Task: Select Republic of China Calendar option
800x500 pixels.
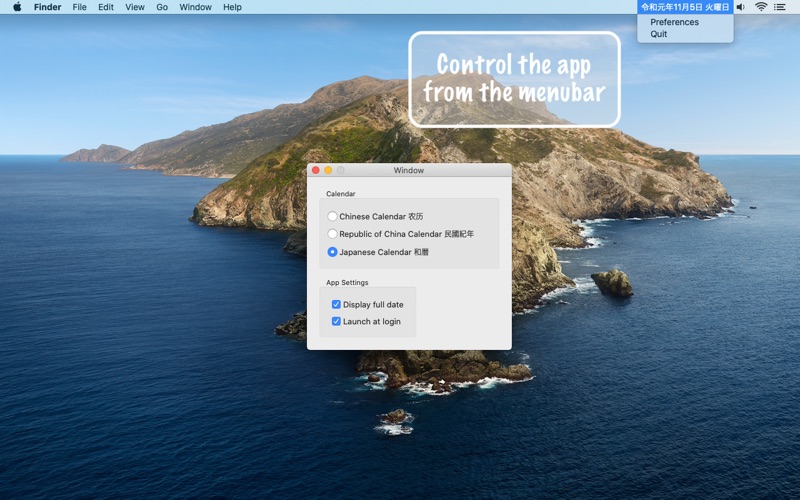Action: coord(332,234)
